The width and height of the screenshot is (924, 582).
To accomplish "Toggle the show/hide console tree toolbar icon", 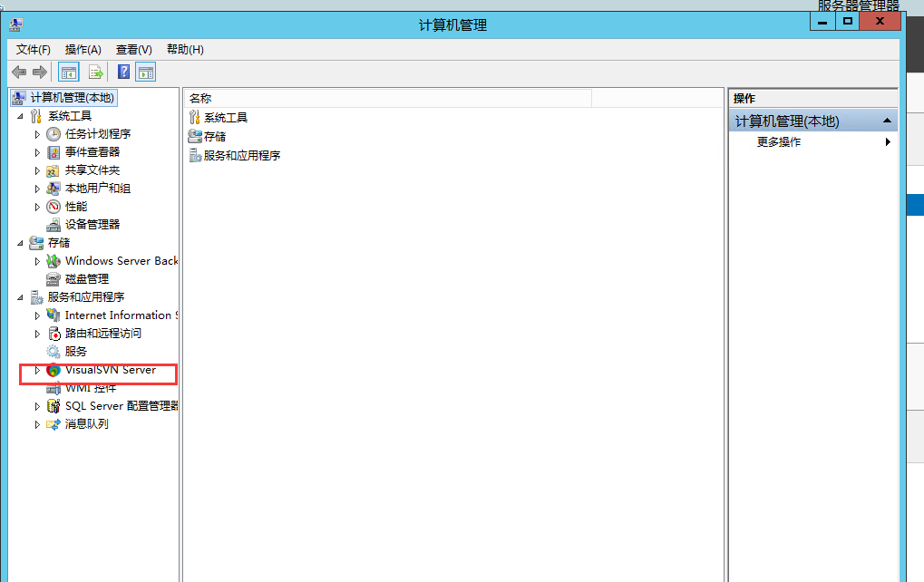I will tap(69, 73).
